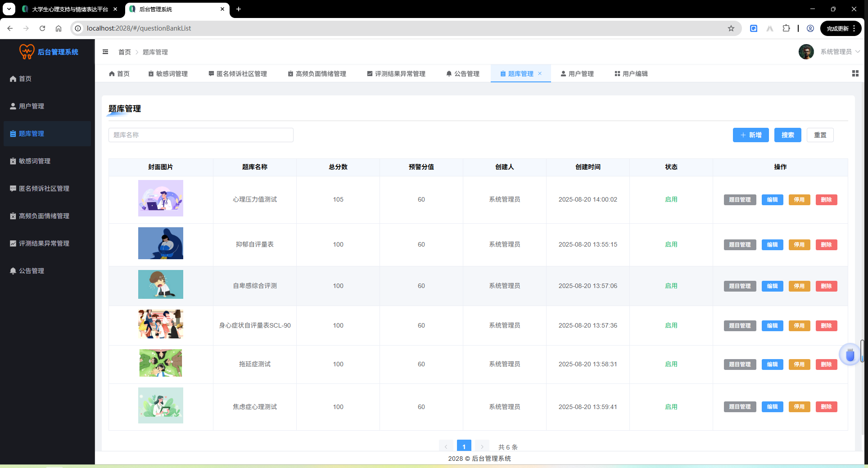Disable 自卑感综合评测 with 停用
Image resolution: width=868 pixels, height=468 pixels.
800,286
